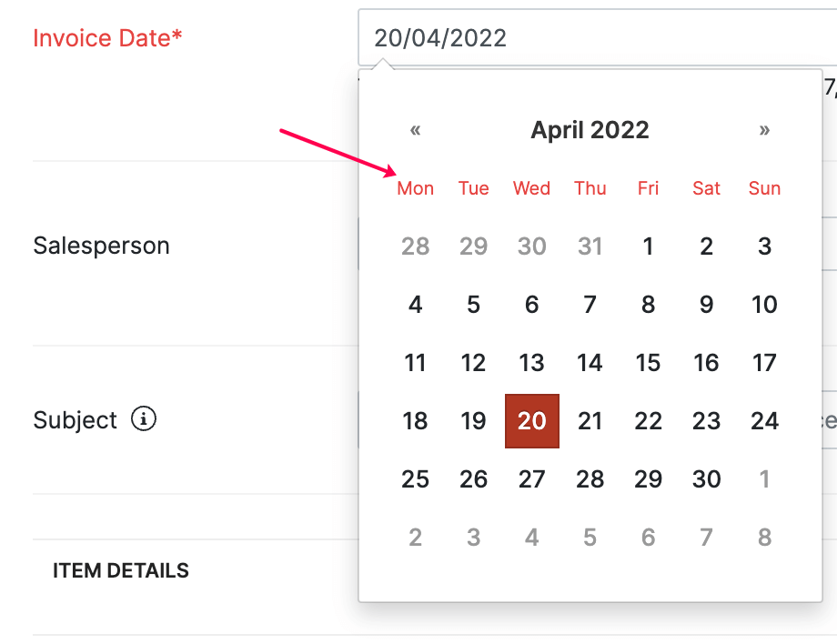Image resolution: width=837 pixels, height=644 pixels.
Task: Select greyed-out March 28 date
Action: click(x=416, y=247)
